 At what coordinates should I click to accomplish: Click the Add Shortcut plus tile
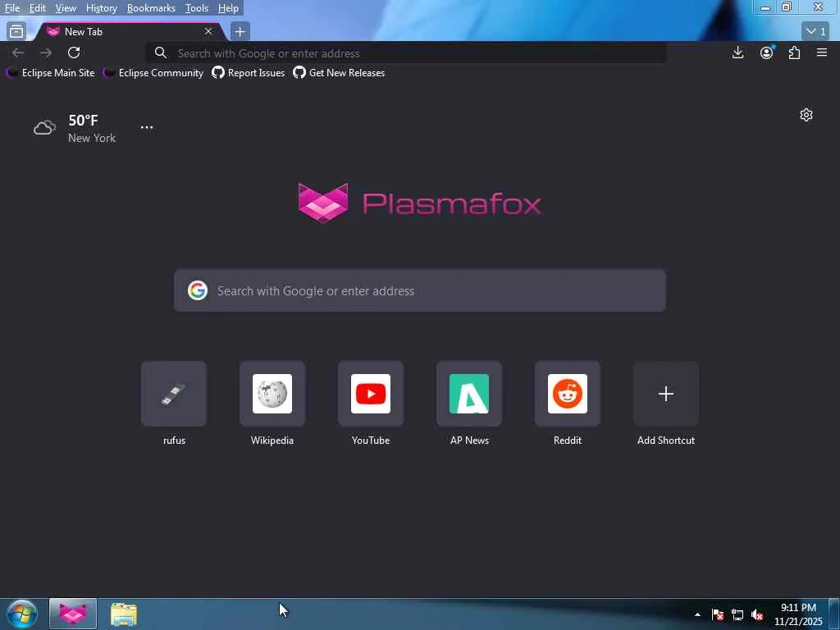666,394
